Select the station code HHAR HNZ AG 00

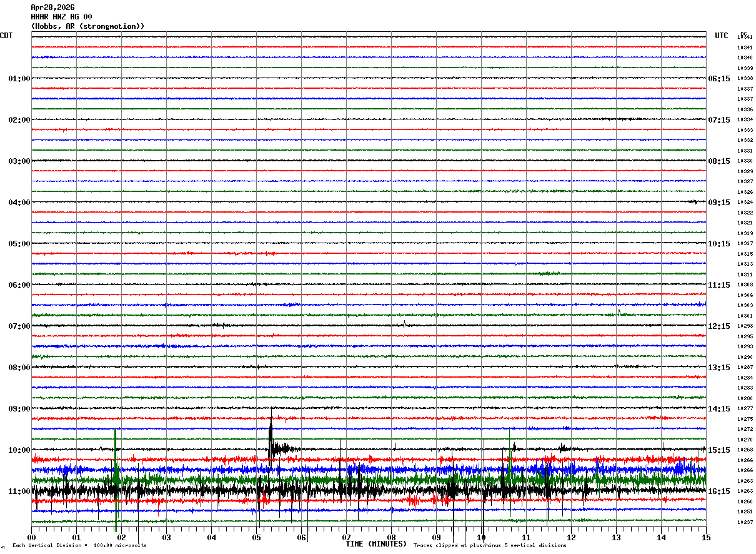(61, 17)
